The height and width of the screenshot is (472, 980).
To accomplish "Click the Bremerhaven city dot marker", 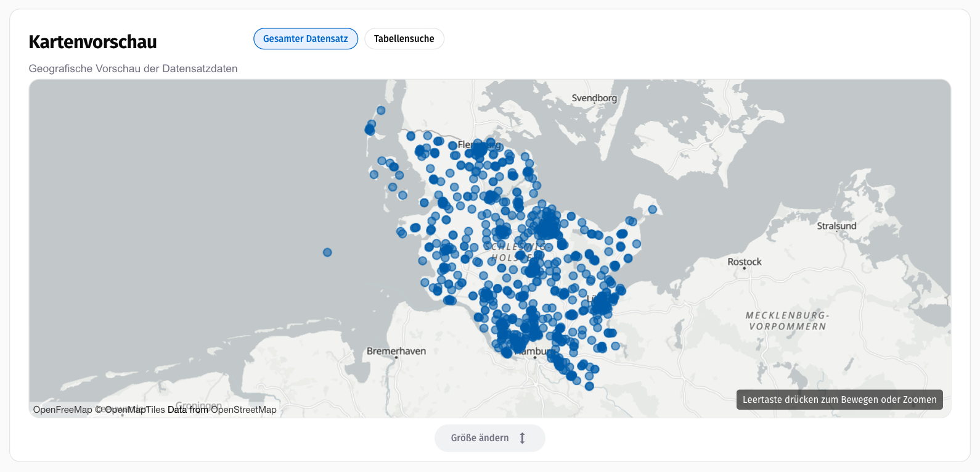I will pos(396,358).
